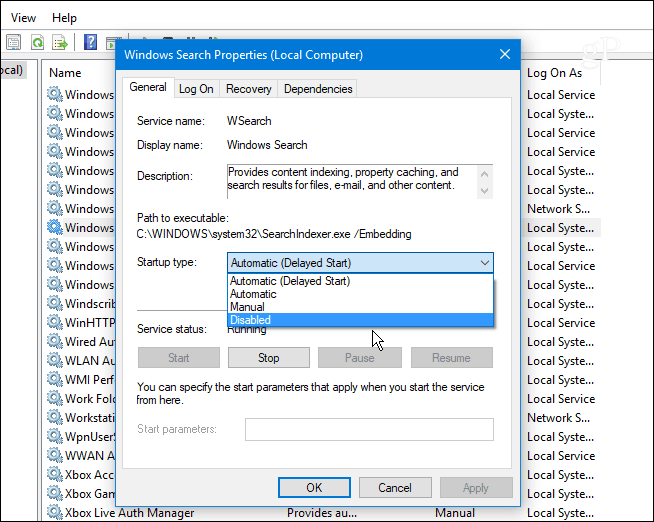Viewport: 654px width, 522px height.
Task: Click the gear icon of the Windscribe service
Action: click(x=55, y=303)
